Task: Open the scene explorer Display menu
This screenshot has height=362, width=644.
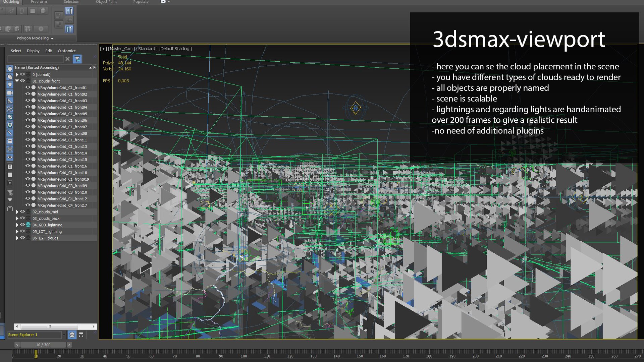Action: (x=33, y=51)
